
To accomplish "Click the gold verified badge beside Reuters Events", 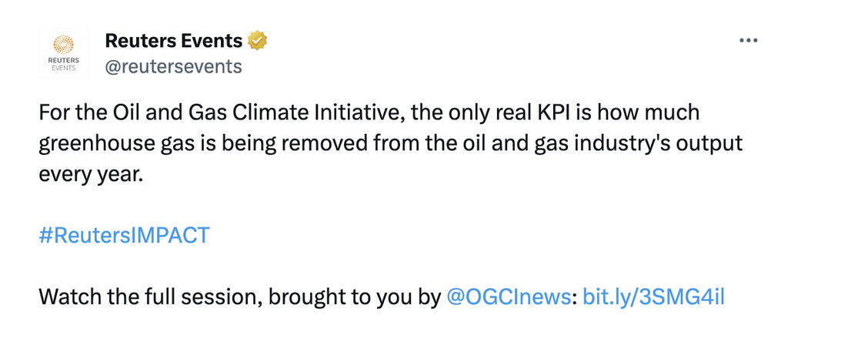I will [x=257, y=40].
